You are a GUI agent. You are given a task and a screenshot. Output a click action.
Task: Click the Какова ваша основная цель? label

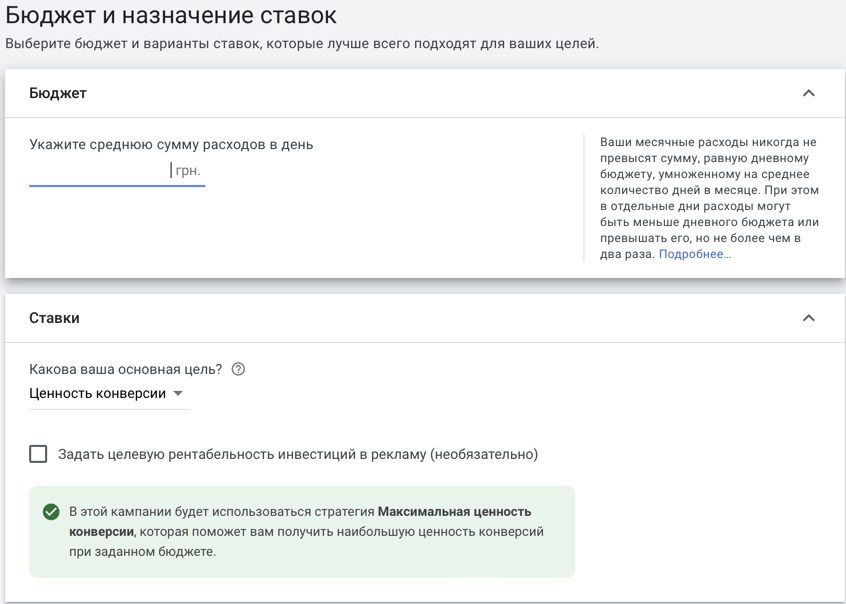[x=126, y=369]
